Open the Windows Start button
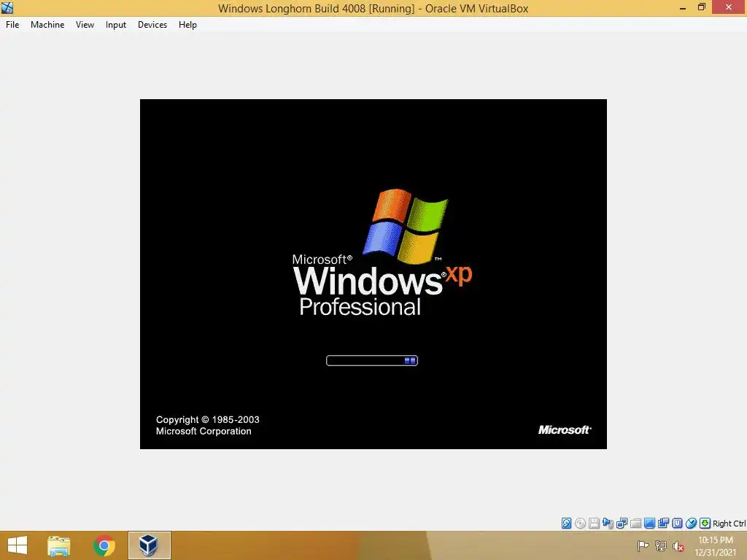 pyautogui.click(x=18, y=545)
